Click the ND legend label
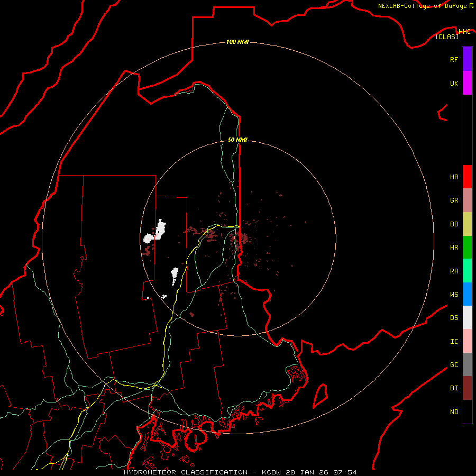Screen dimensions: 476x476 coord(454,412)
